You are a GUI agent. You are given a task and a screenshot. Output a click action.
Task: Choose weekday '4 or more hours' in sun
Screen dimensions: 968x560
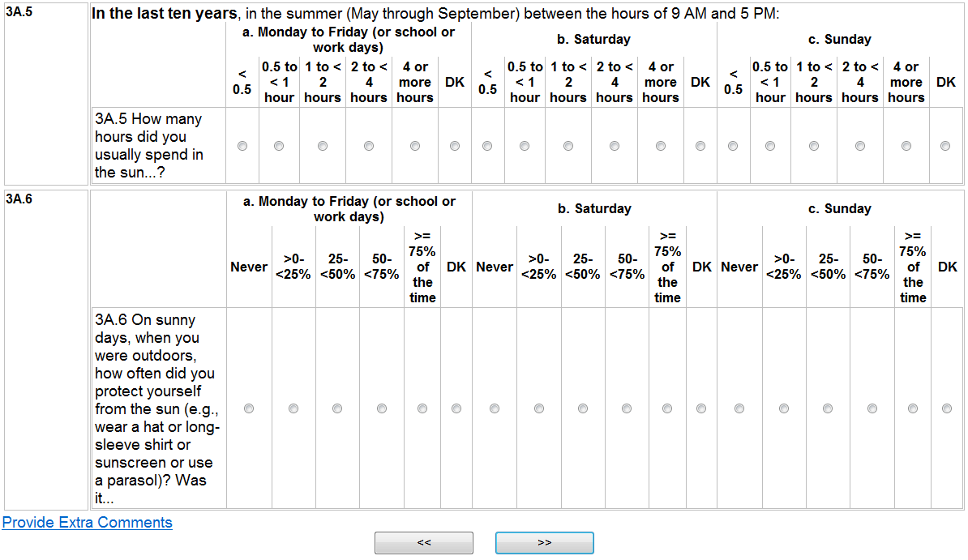point(415,146)
